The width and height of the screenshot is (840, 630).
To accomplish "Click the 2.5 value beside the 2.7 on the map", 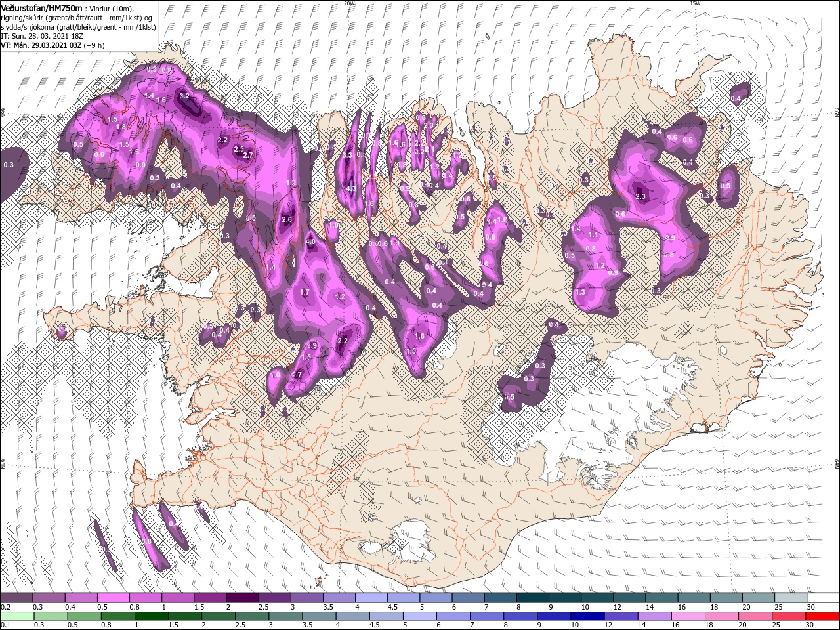I will [x=239, y=149].
